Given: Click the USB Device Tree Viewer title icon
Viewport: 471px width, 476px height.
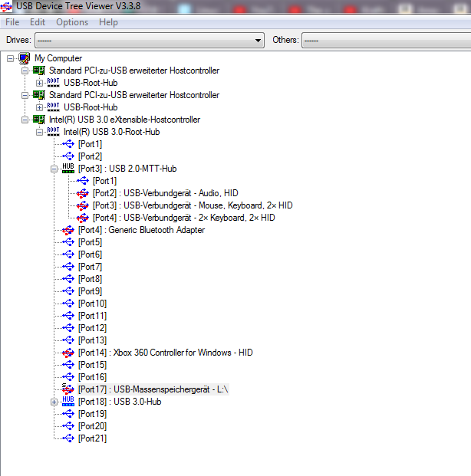Looking at the screenshot, I should click(x=6, y=6).
